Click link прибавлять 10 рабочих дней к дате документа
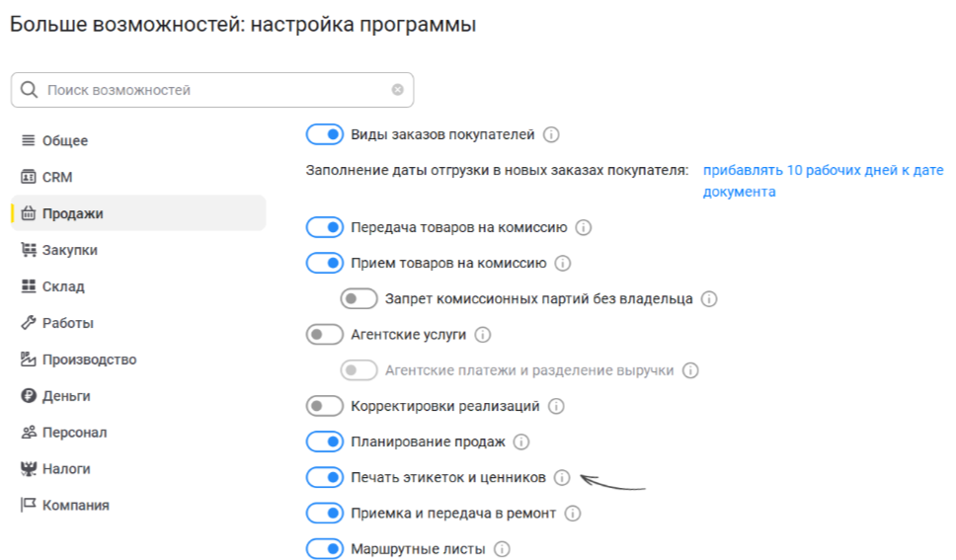This screenshot has height=560, width=956. coord(823,181)
